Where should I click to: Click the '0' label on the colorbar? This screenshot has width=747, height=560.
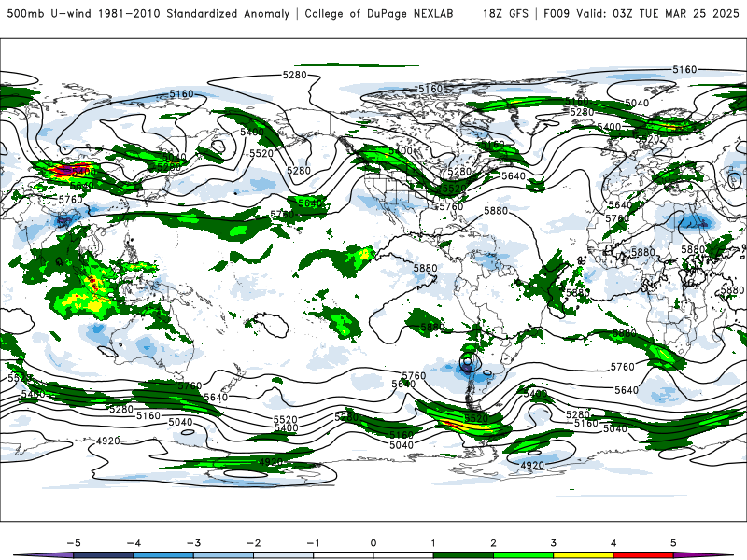click(373, 543)
